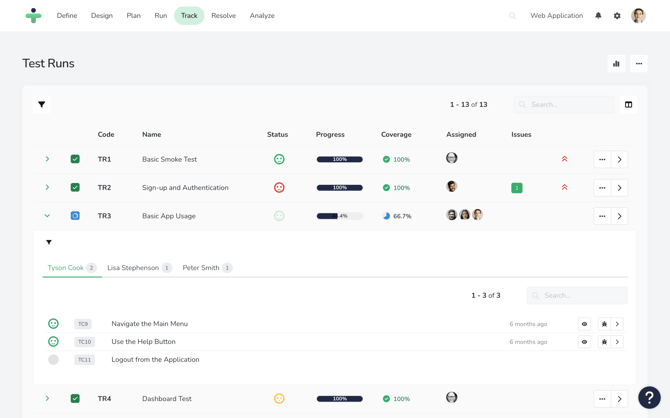Screen dimensions: 670x418
Task: Go to the Analyze menu
Action: point(262,16)
